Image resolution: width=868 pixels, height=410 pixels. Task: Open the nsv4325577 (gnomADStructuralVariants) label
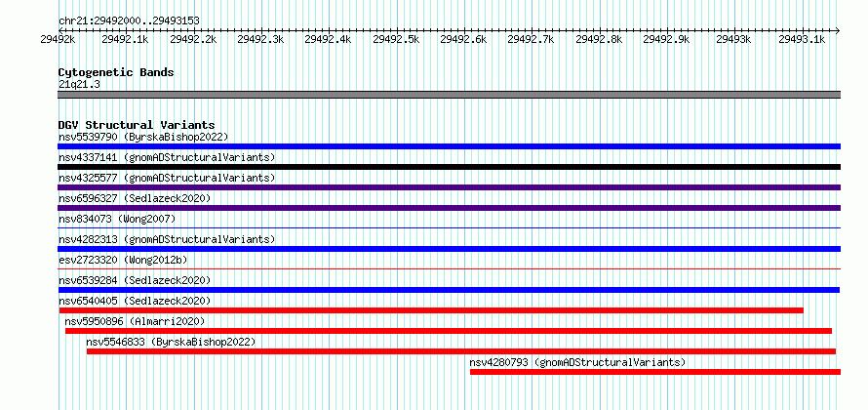[x=167, y=178]
